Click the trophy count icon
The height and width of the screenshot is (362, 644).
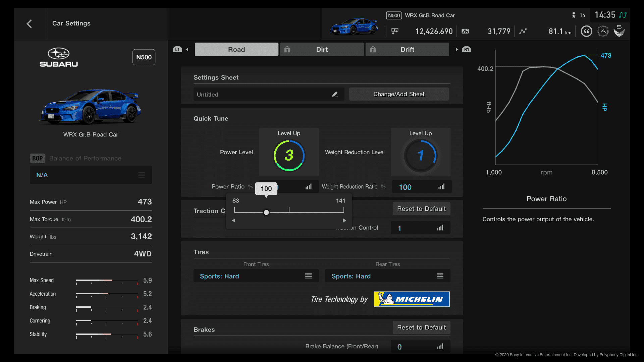coord(574,15)
